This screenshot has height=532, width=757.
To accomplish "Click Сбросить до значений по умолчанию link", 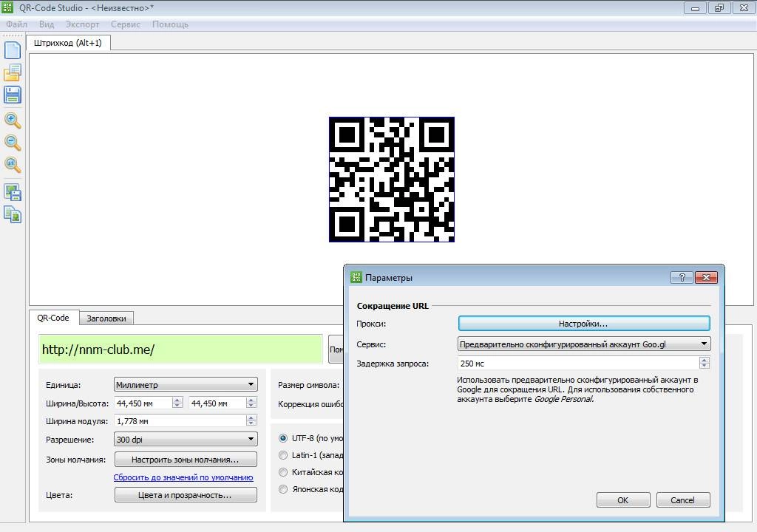I will tap(183, 477).
